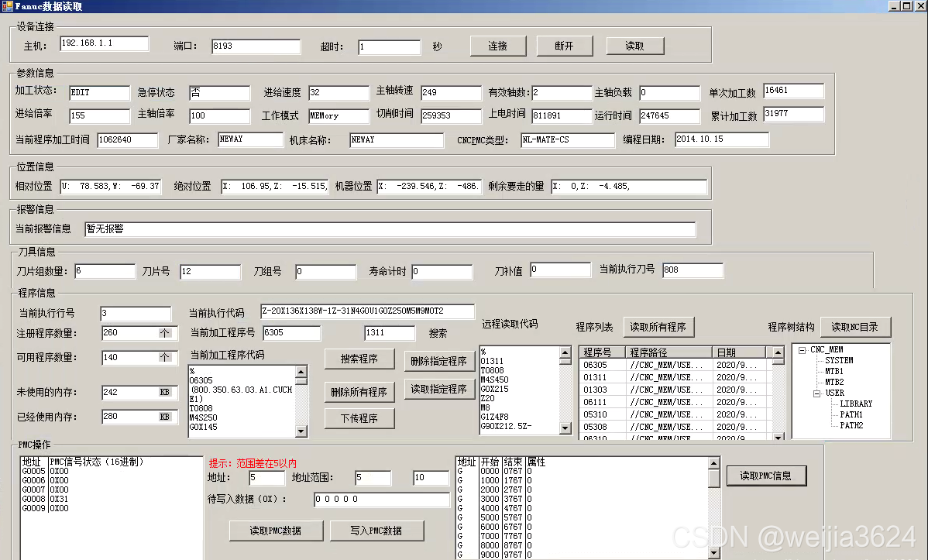Click 读取所有程序 button

click(x=658, y=327)
